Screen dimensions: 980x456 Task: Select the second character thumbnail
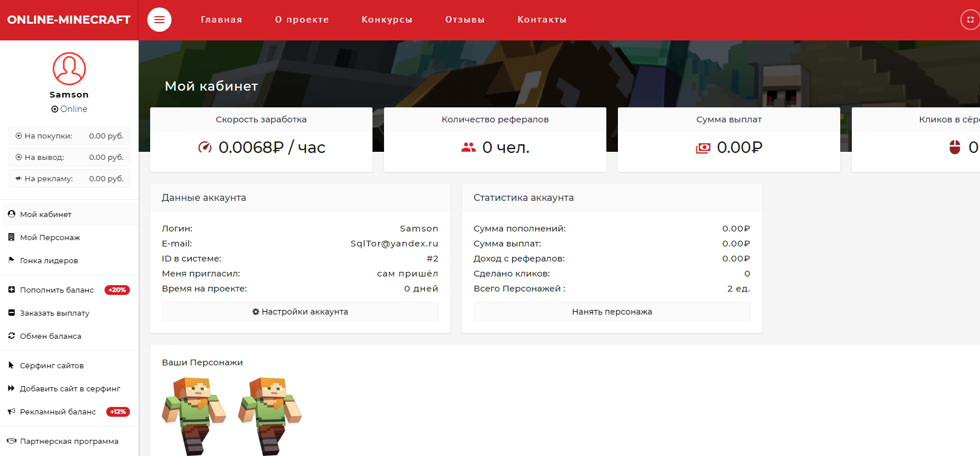point(270,416)
